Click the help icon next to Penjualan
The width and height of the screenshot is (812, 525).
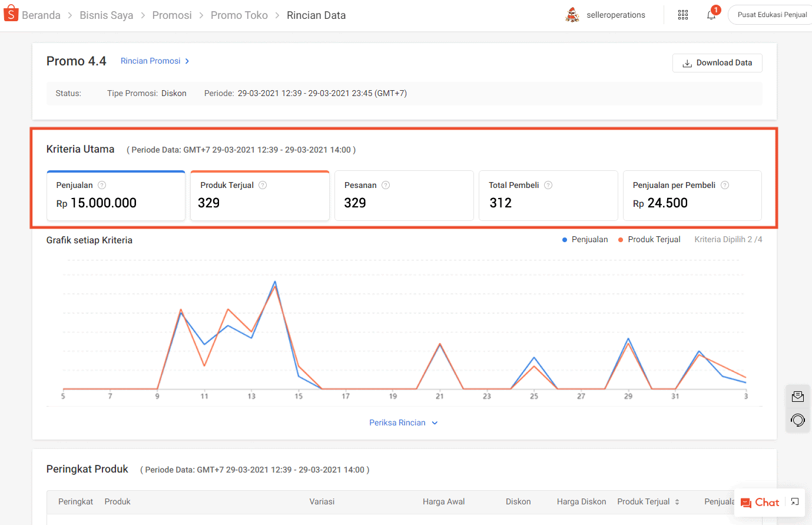point(102,185)
